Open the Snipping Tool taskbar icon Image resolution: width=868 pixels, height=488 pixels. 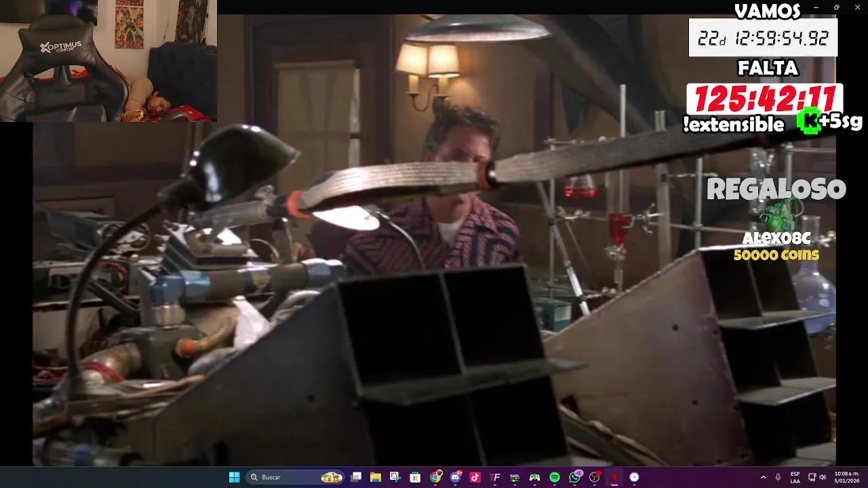tap(395, 477)
